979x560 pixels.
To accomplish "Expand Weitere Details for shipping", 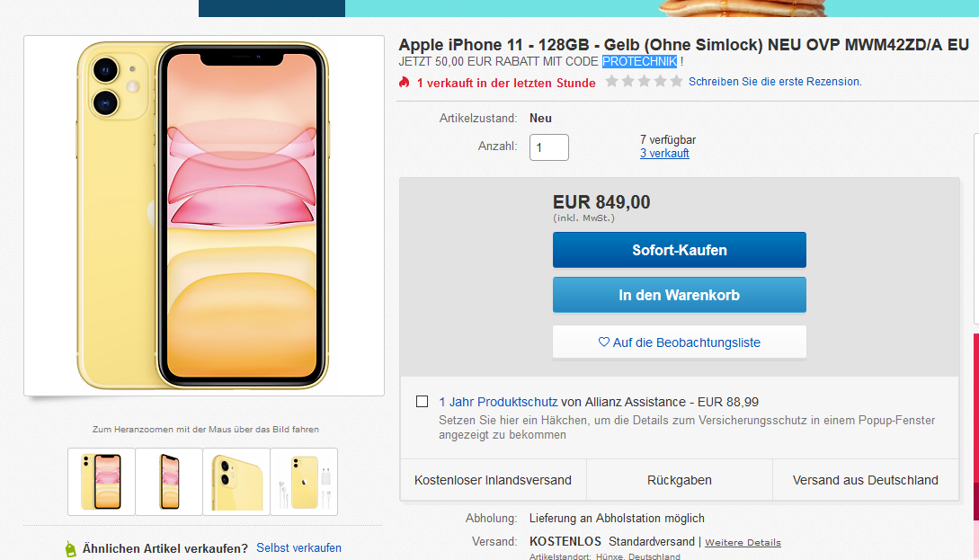I will click(743, 543).
